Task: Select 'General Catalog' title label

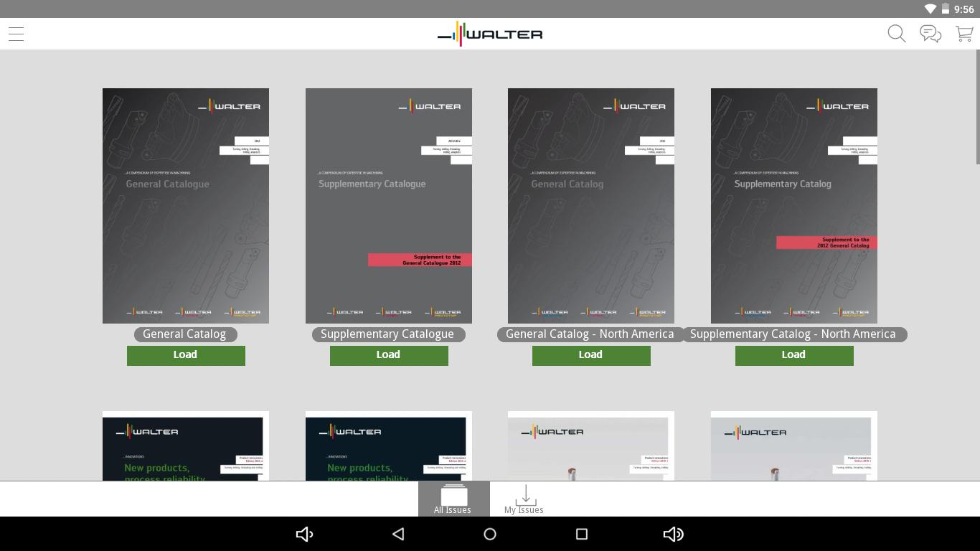Action: 185,334
